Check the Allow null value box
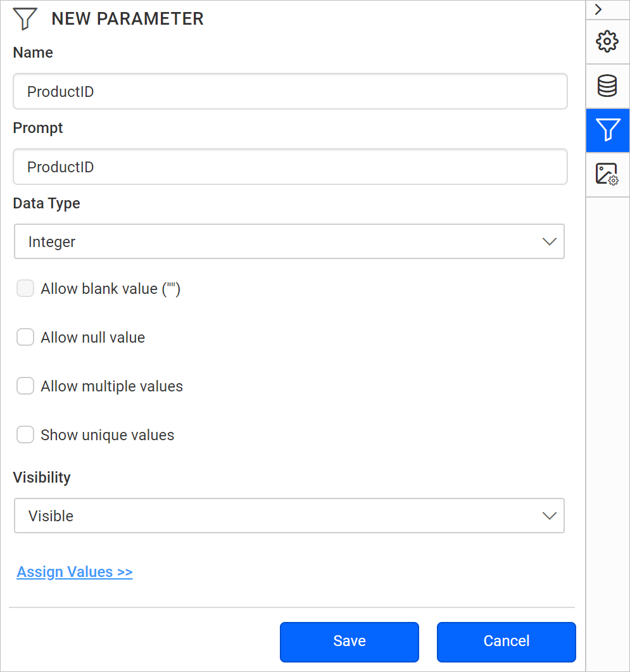This screenshot has height=672, width=630. 25,337
